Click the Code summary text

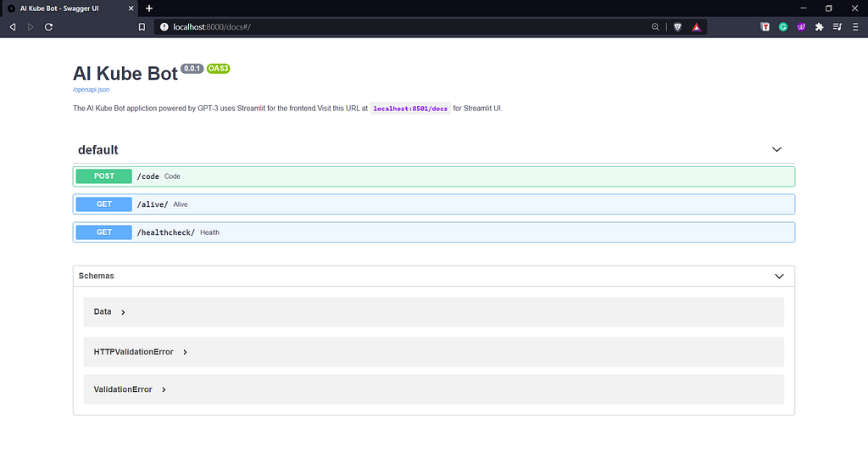172,176
